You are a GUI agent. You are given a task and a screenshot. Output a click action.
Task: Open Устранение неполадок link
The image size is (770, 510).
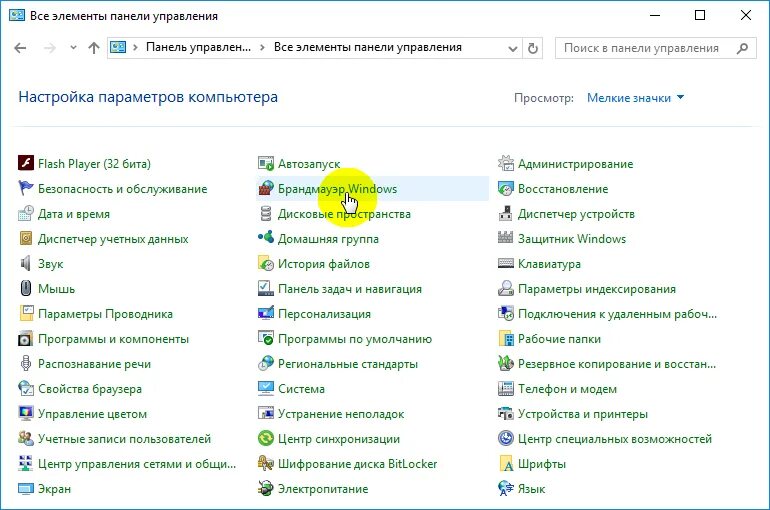(x=341, y=414)
